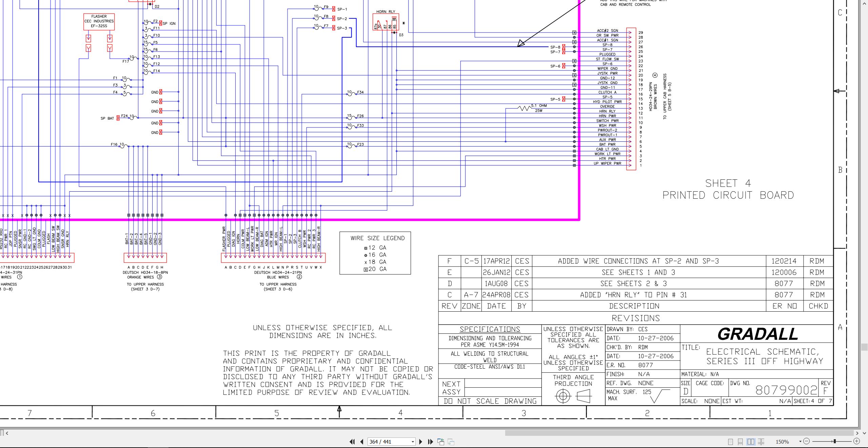Click the WIRE SIZE LEGEND title

click(377, 238)
